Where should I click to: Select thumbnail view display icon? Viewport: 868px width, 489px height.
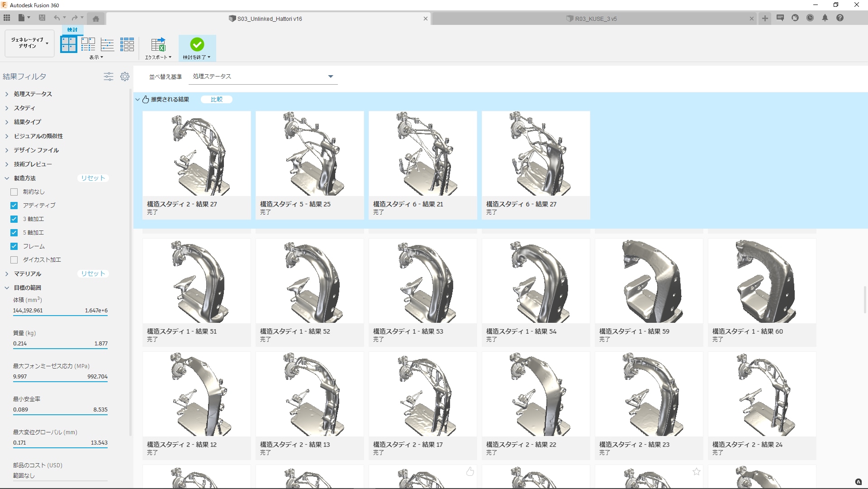point(69,44)
